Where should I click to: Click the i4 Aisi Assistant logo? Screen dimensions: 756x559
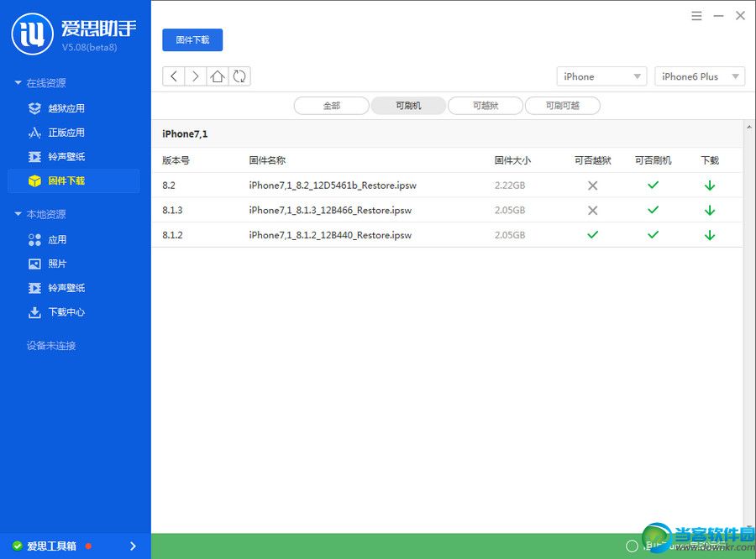coord(32,34)
